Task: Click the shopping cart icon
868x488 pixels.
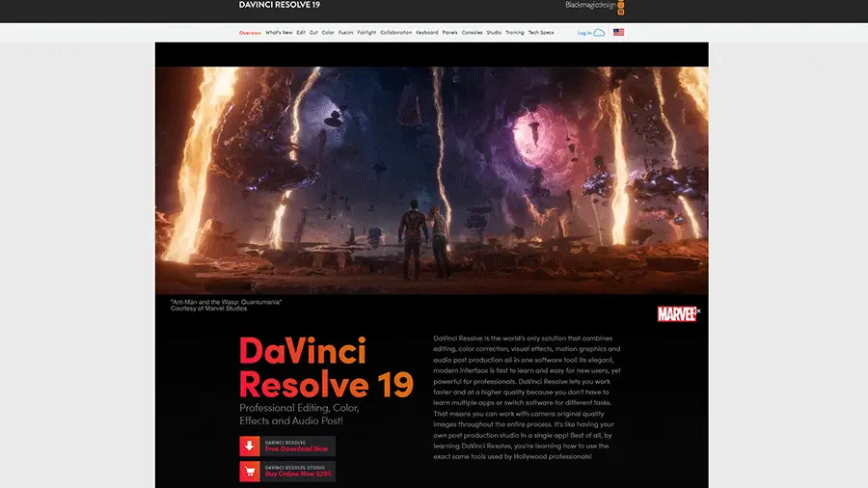Action: (x=249, y=472)
